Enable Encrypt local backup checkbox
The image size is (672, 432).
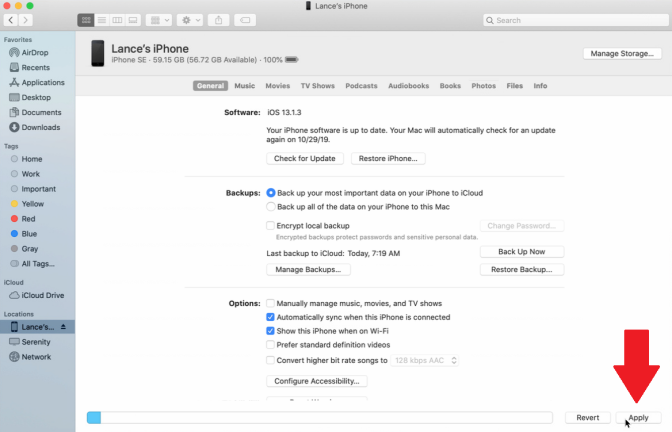[x=270, y=226]
